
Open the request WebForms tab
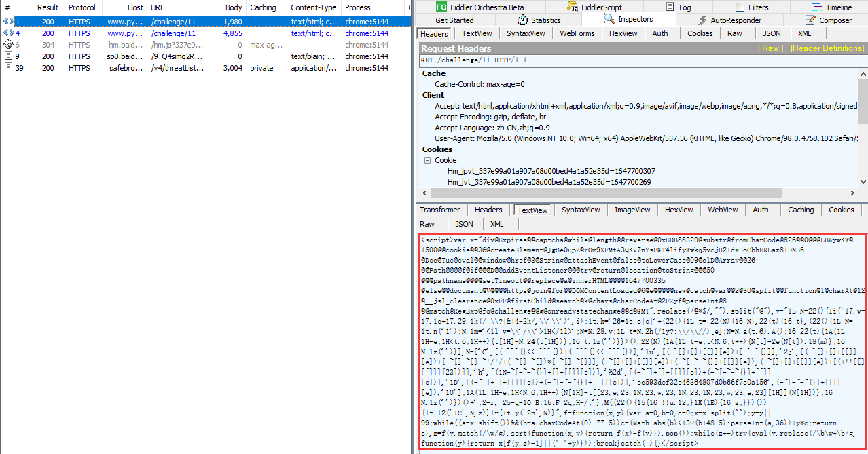577,33
